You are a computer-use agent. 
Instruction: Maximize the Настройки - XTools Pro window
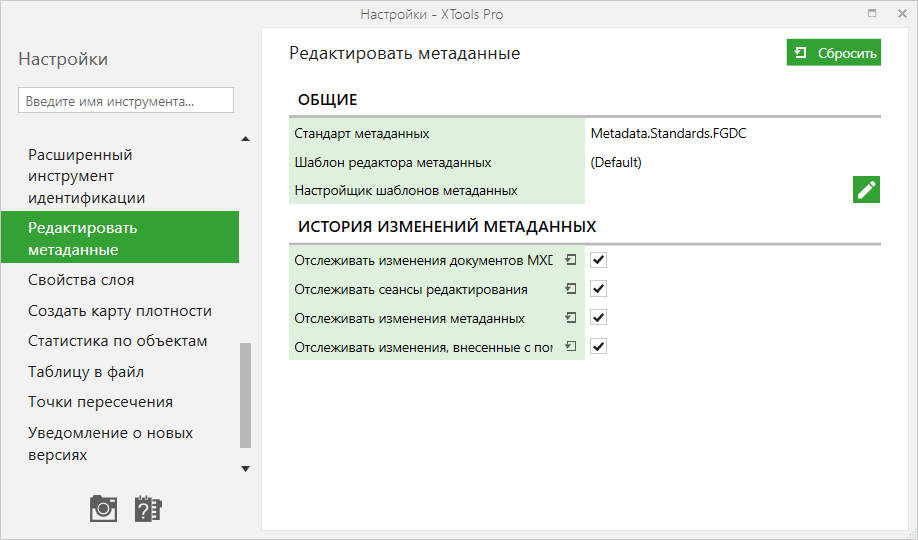872,13
